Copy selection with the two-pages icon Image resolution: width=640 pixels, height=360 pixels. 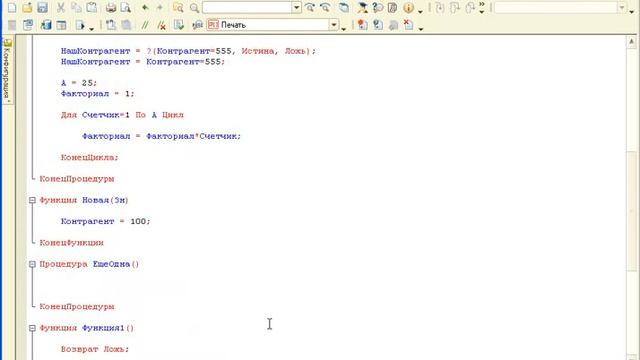coord(76,7)
